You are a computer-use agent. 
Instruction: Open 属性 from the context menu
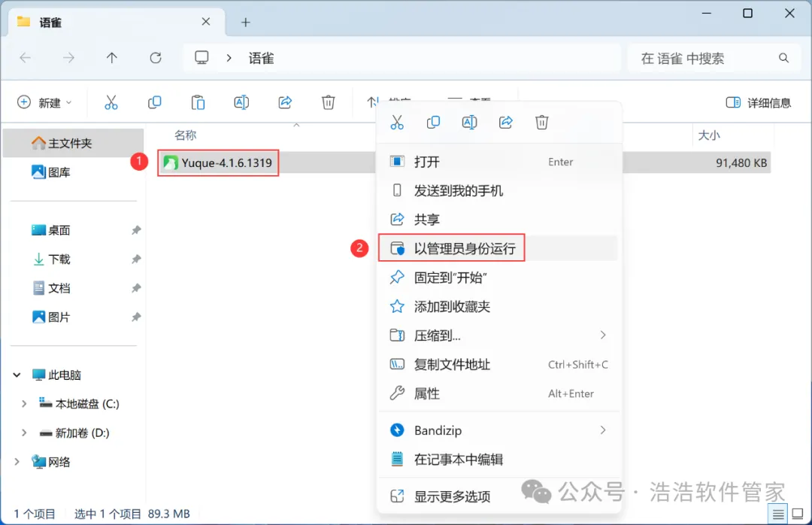coord(500,393)
